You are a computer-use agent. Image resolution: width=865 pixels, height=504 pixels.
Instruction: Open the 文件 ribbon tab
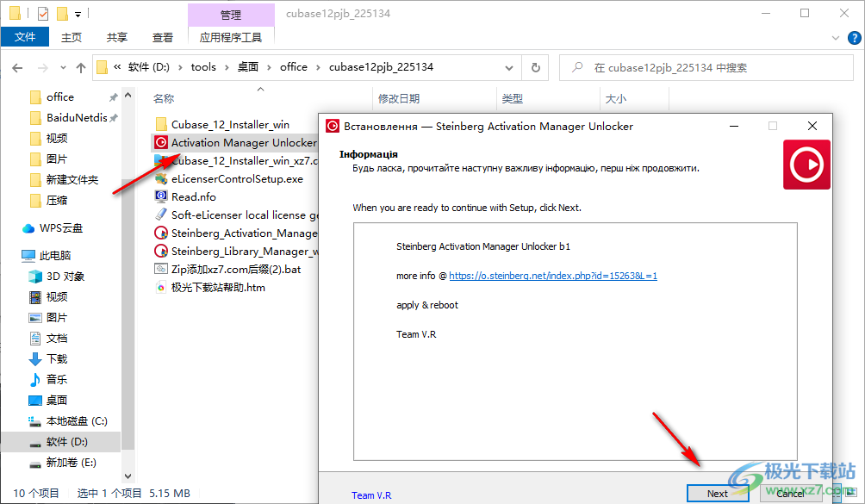25,37
